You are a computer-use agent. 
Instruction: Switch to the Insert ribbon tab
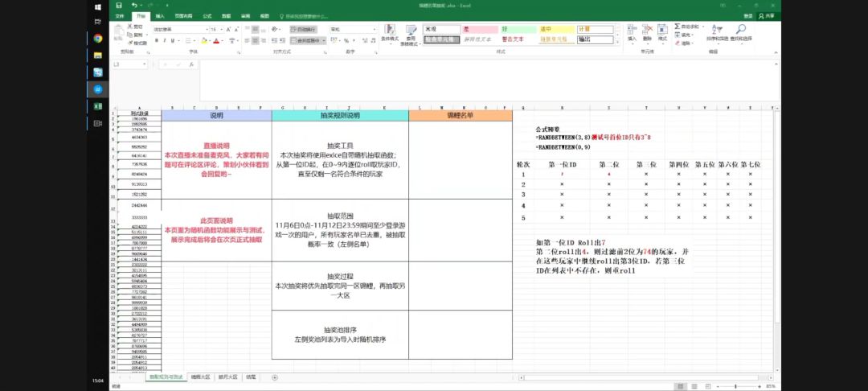point(160,17)
